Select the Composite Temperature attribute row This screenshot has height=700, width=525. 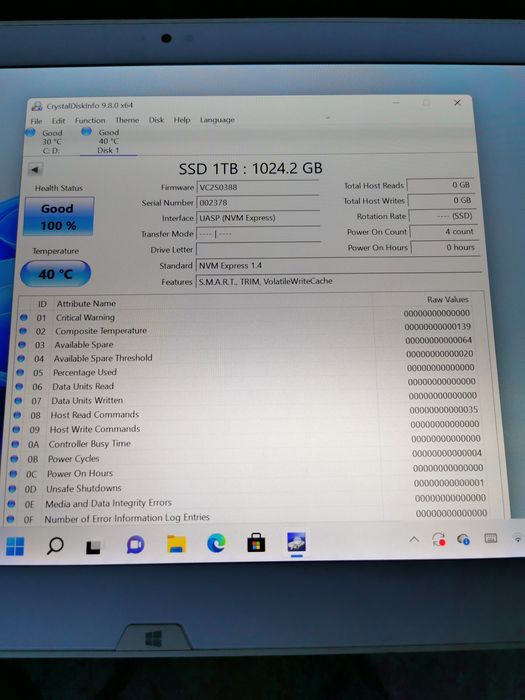(246, 330)
